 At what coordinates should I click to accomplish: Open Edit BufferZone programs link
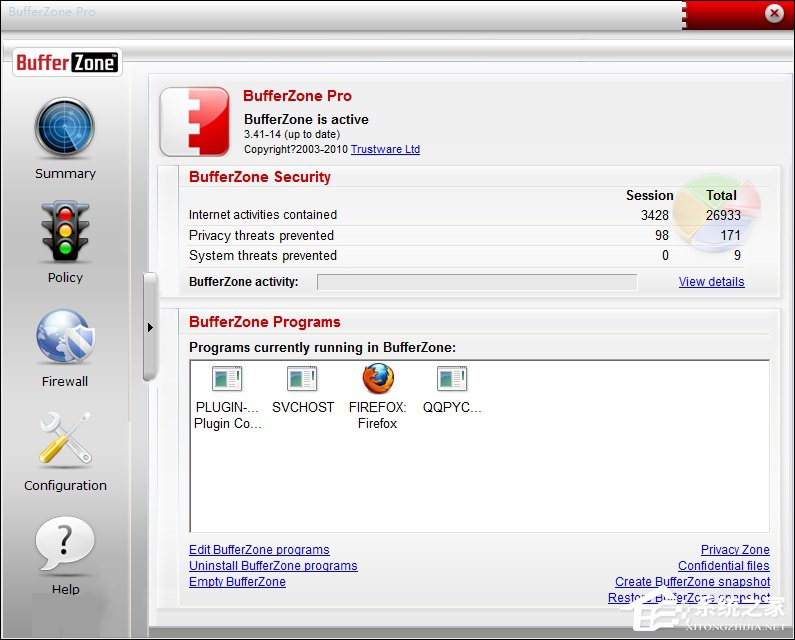(x=259, y=550)
